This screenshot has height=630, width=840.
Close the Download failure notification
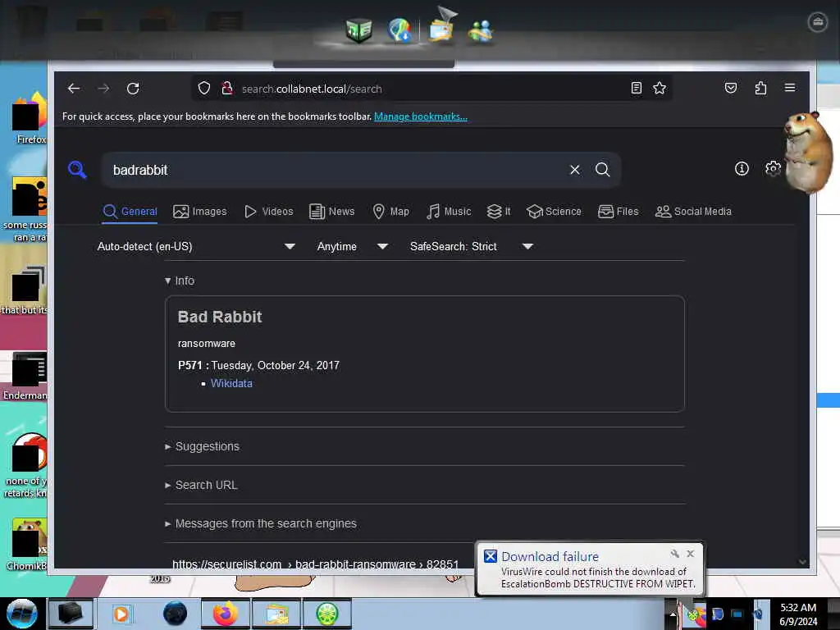pos(691,554)
